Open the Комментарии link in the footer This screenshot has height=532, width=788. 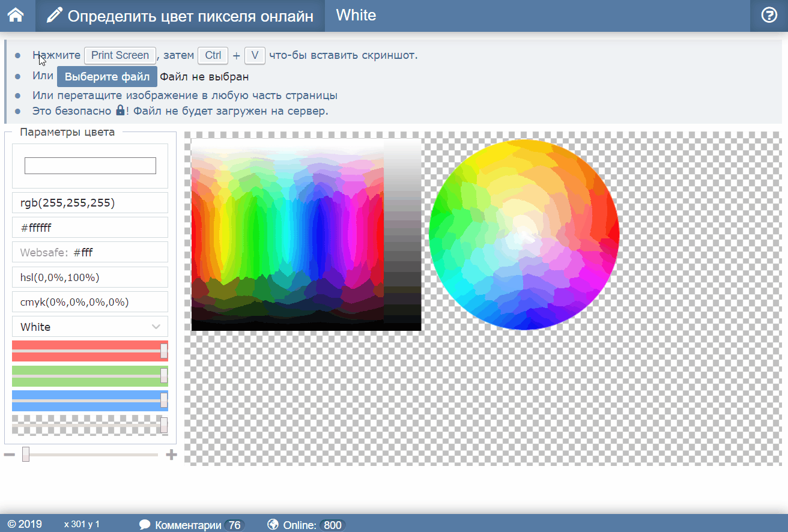point(188,525)
